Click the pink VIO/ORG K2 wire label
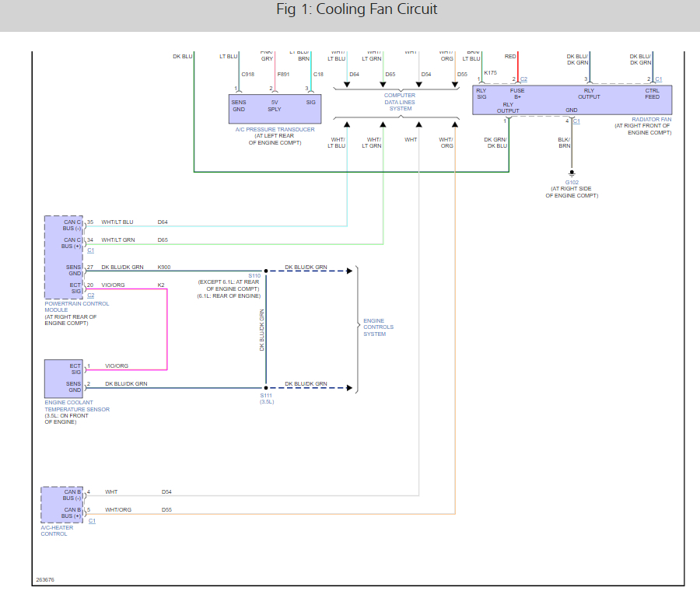The image size is (700, 605). pyautogui.click(x=115, y=285)
